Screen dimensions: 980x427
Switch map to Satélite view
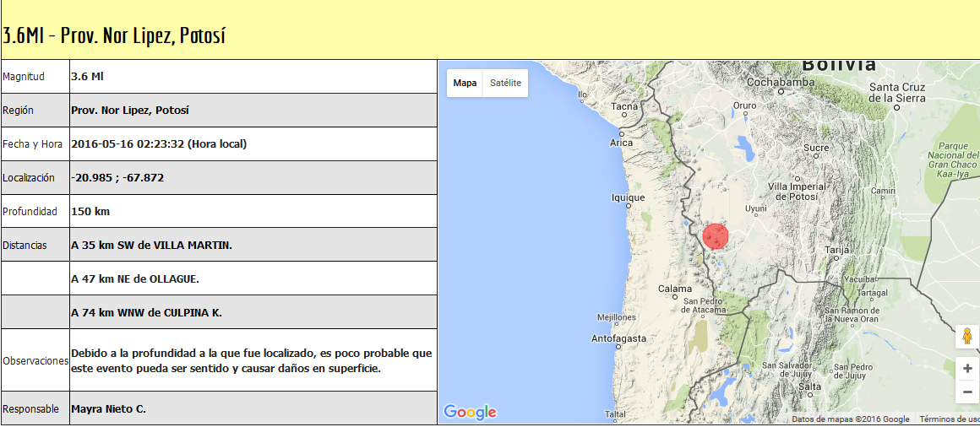point(505,83)
